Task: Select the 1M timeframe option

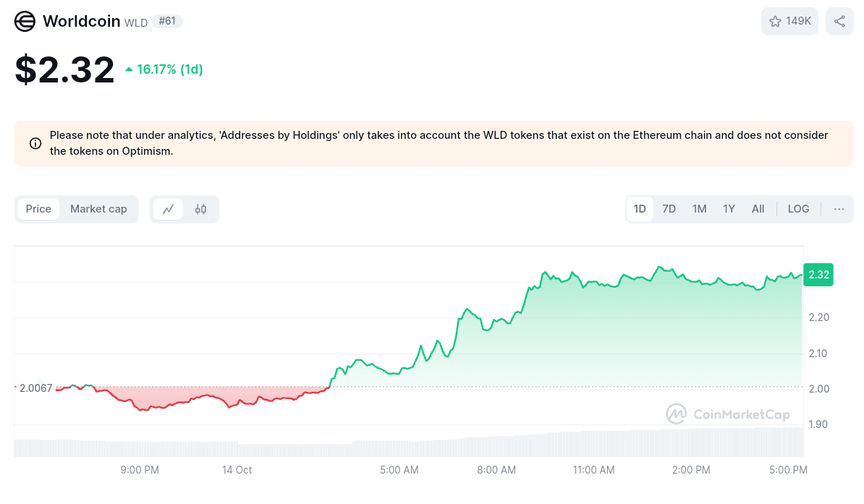Action: [699, 209]
